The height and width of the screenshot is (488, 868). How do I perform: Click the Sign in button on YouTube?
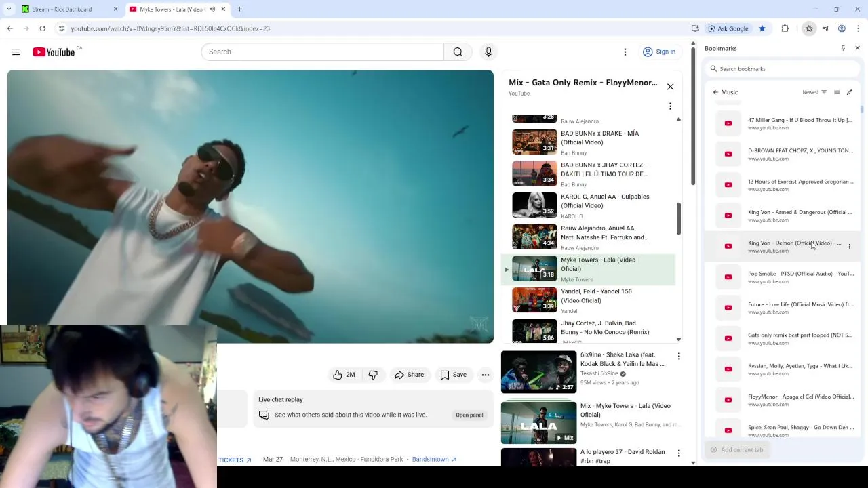[x=659, y=52]
